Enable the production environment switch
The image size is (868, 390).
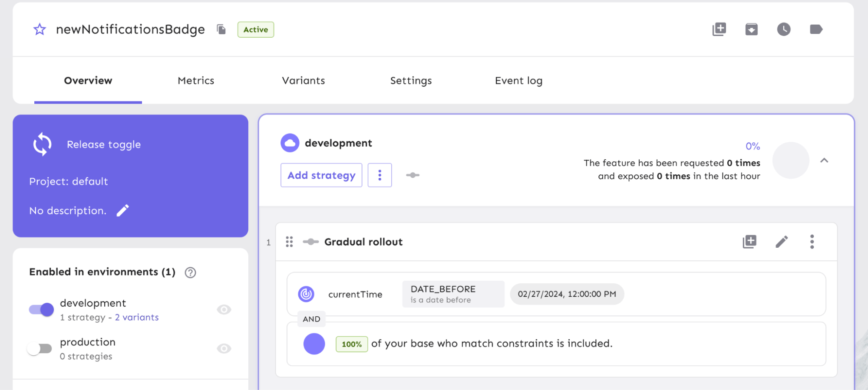(40, 349)
